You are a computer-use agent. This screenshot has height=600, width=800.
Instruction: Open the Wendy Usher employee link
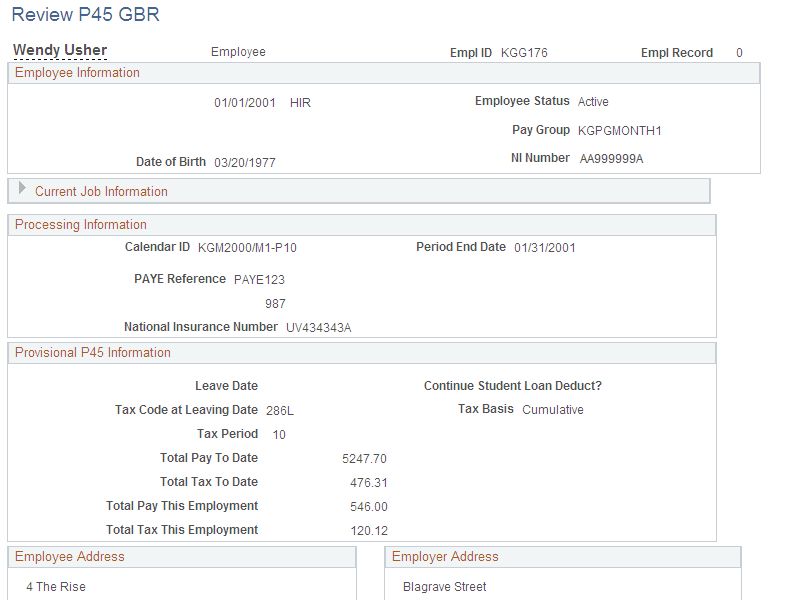pos(60,49)
